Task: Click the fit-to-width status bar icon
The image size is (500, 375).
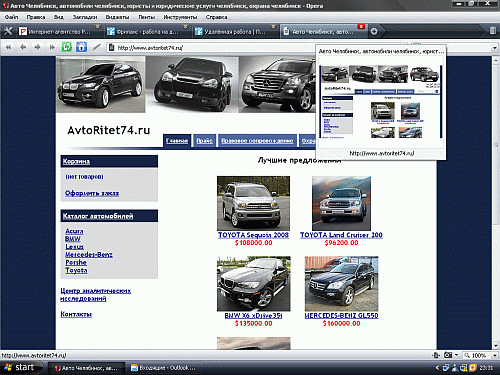Action: 436,355
